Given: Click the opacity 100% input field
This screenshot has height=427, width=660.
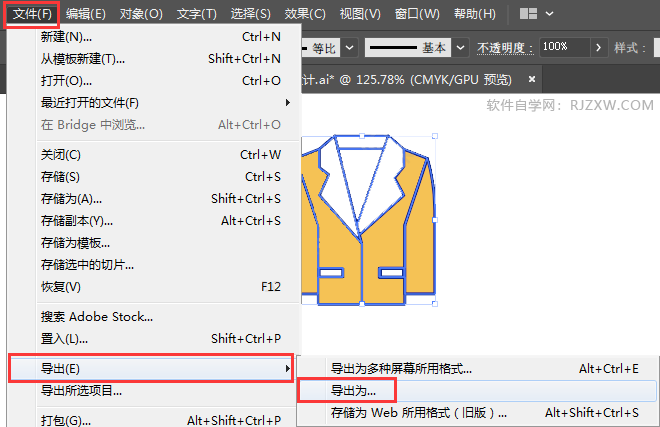Looking at the screenshot, I should [x=564, y=47].
